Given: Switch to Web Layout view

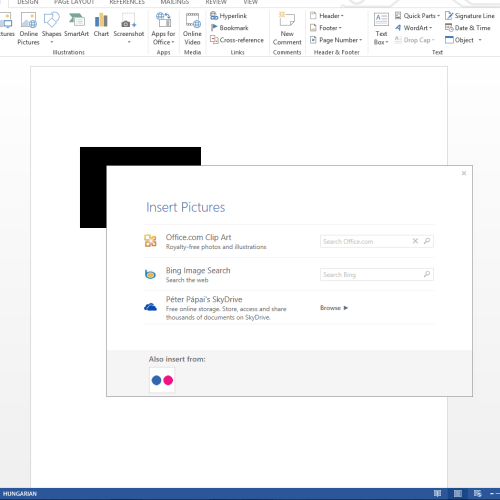Looking at the screenshot, I should tap(478, 493).
